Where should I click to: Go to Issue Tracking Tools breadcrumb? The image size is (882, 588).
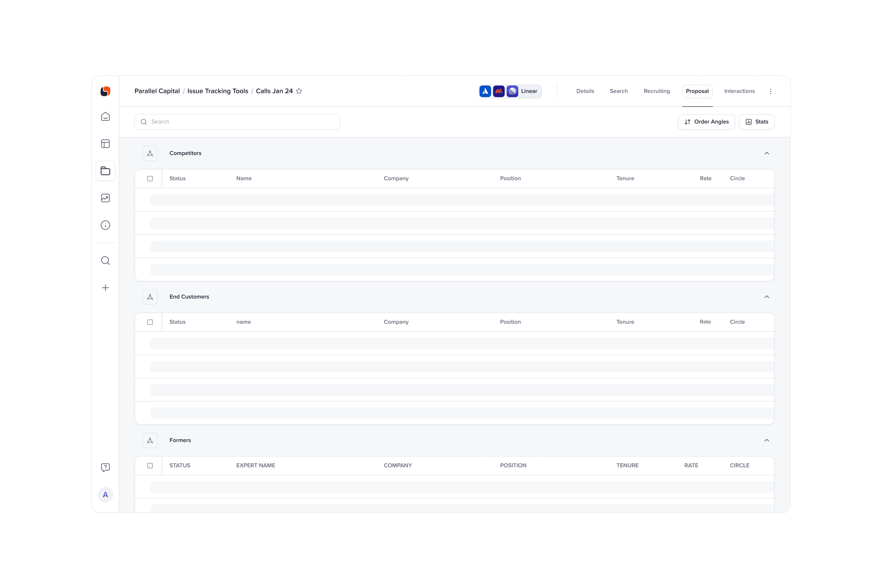tap(218, 91)
